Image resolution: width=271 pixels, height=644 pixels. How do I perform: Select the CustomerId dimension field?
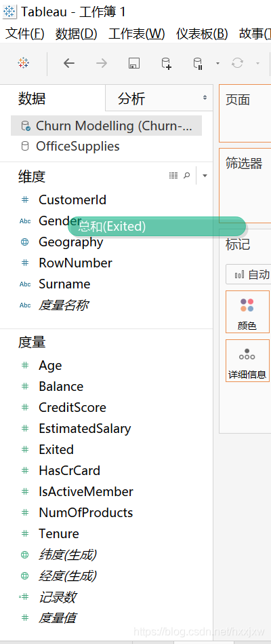point(72,200)
